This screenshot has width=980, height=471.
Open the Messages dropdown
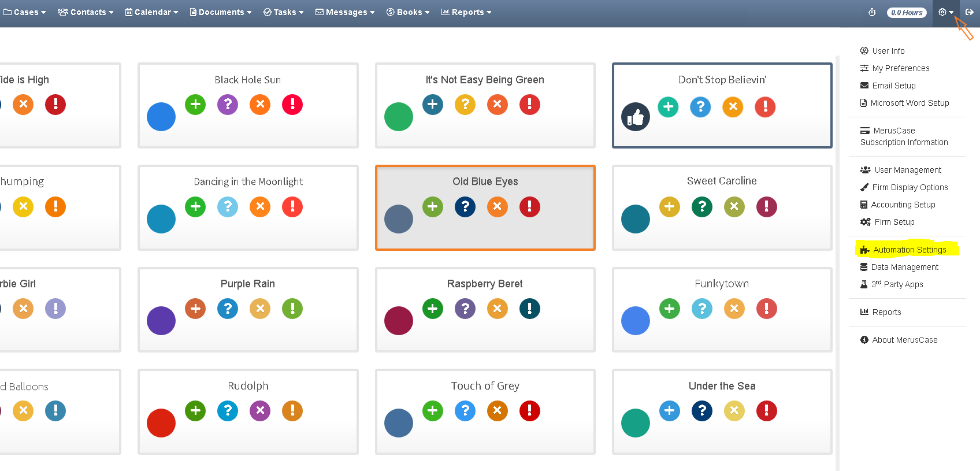click(345, 12)
